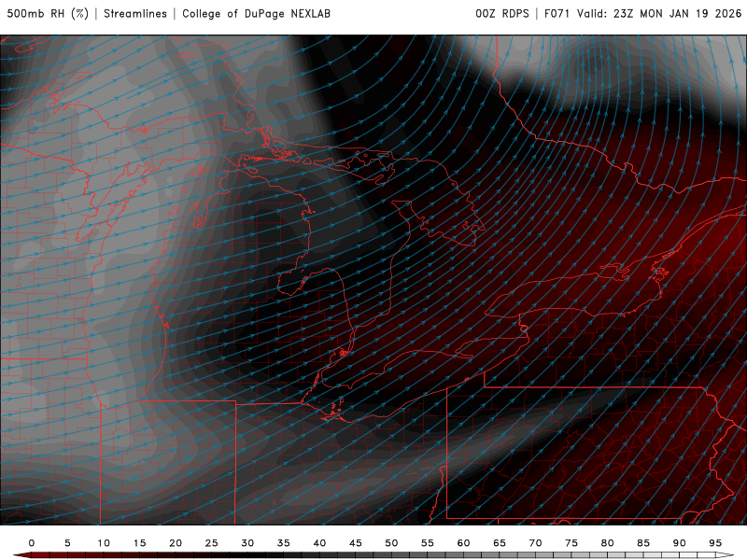
Task: Click the '35' value on the color scale
Action: click(x=284, y=543)
